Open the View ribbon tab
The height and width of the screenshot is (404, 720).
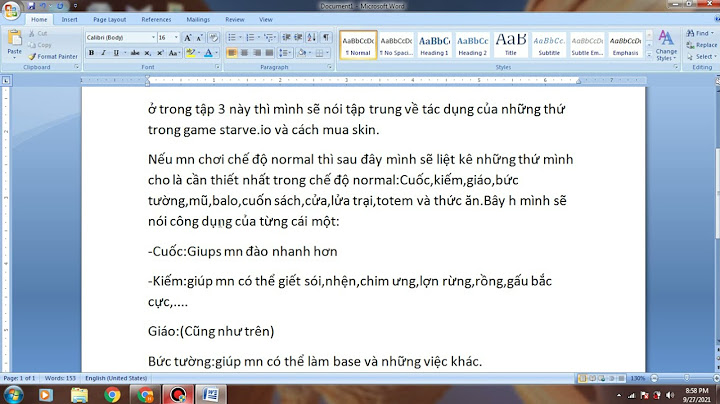pyautogui.click(x=266, y=20)
